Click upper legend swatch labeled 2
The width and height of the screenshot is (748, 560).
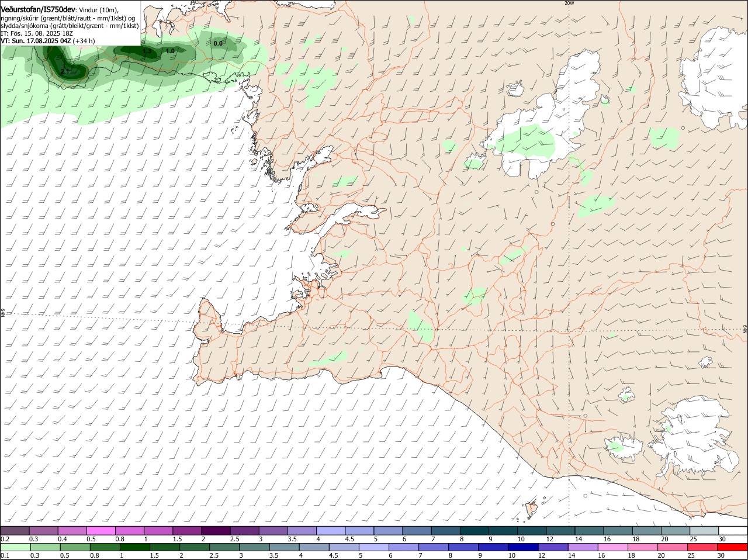coord(216,530)
